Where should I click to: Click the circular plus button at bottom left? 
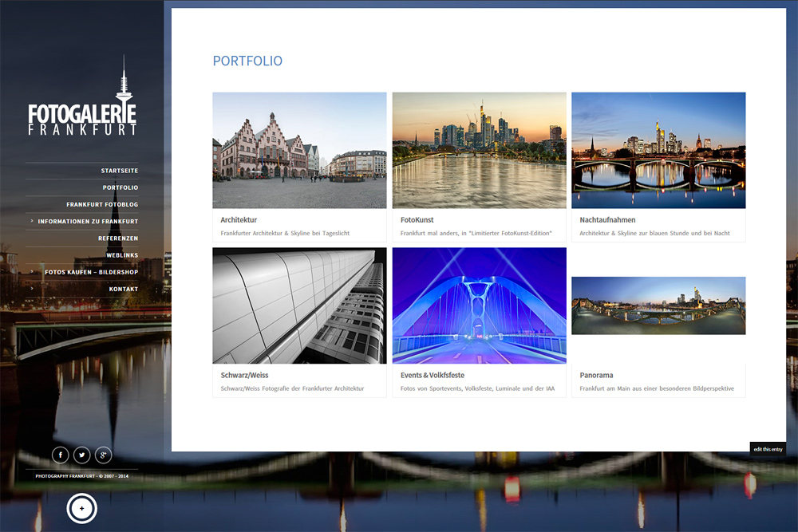pos(82,508)
